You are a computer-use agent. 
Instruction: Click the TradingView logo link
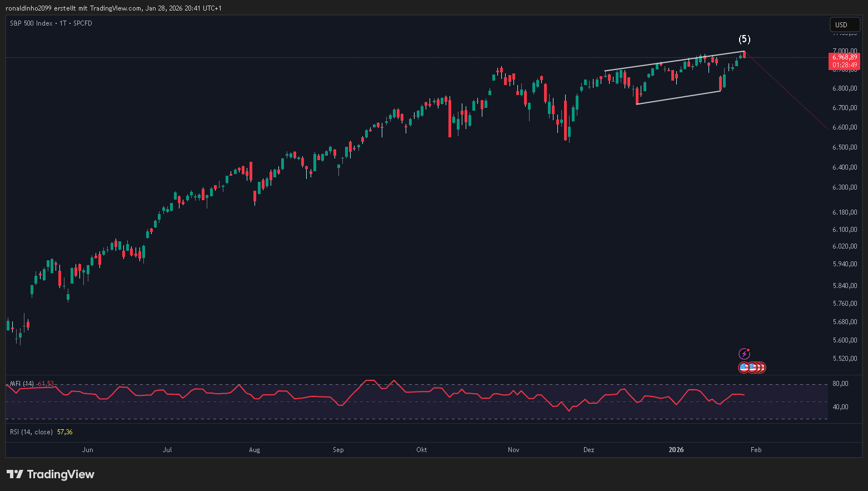pos(51,474)
